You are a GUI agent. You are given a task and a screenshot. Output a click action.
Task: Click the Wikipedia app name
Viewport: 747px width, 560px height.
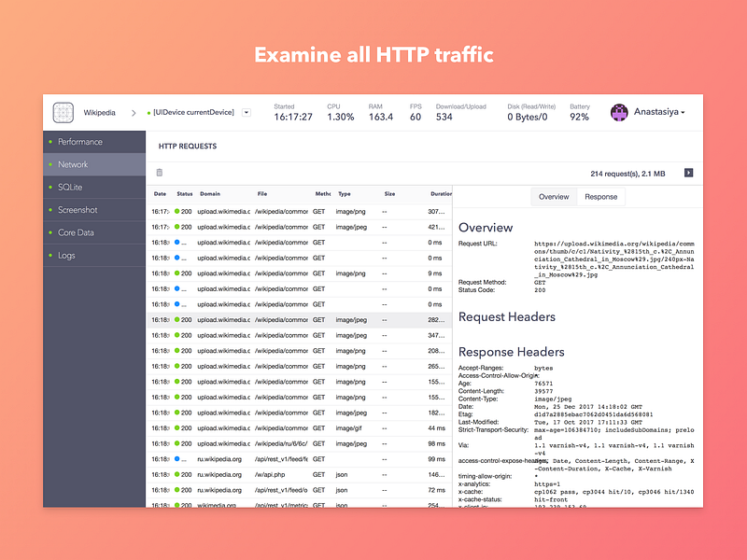100,113
